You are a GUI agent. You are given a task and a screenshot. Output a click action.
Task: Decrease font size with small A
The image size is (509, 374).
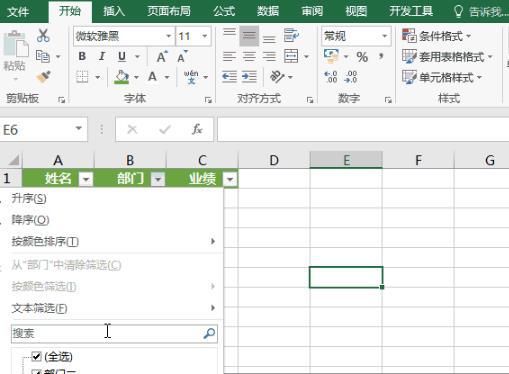(x=182, y=56)
